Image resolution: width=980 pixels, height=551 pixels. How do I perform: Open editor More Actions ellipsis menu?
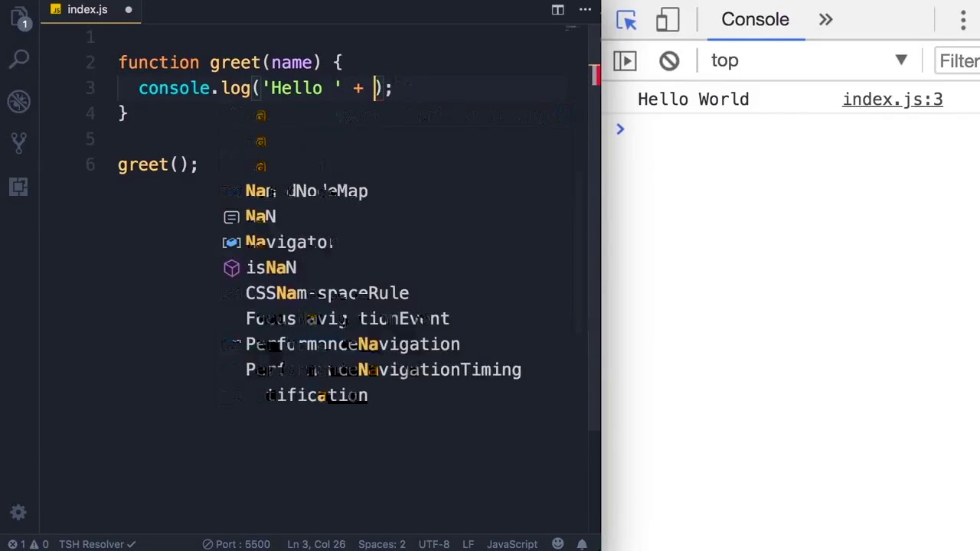click(x=586, y=10)
